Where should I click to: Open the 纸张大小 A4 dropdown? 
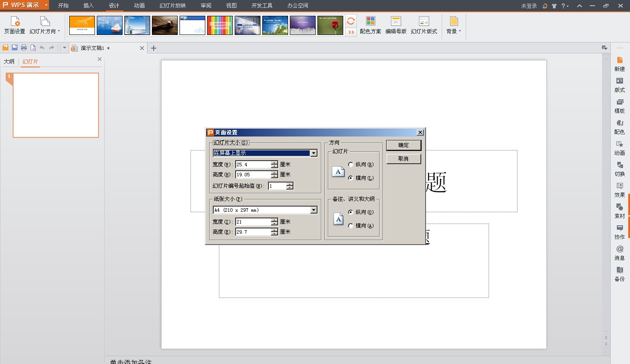click(313, 210)
